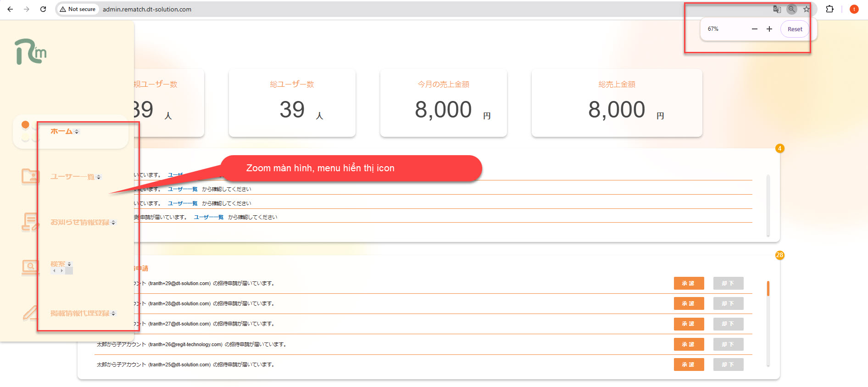The height and width of the screenshot is (387, 868).
Task: Reload the page with browser refresh button
Action: click(43, 9)
